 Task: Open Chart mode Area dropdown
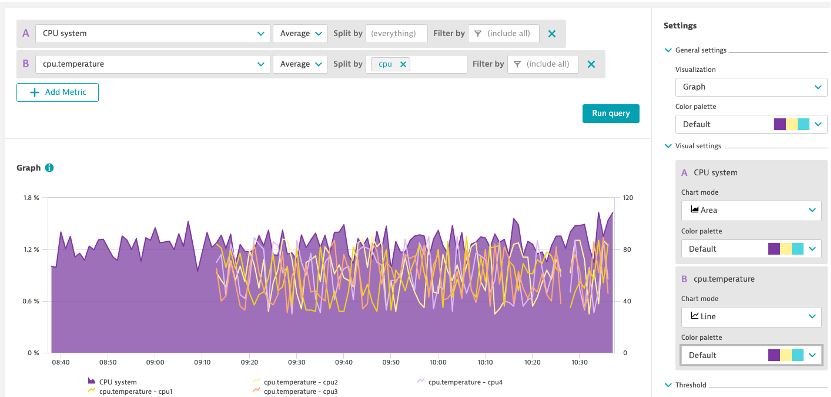[752, 210]
